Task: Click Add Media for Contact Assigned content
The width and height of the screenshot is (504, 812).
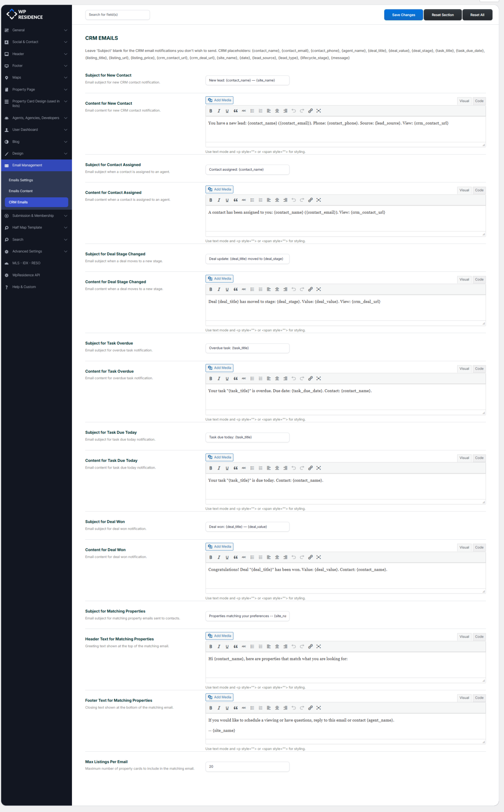Action: tap(219, 189)
